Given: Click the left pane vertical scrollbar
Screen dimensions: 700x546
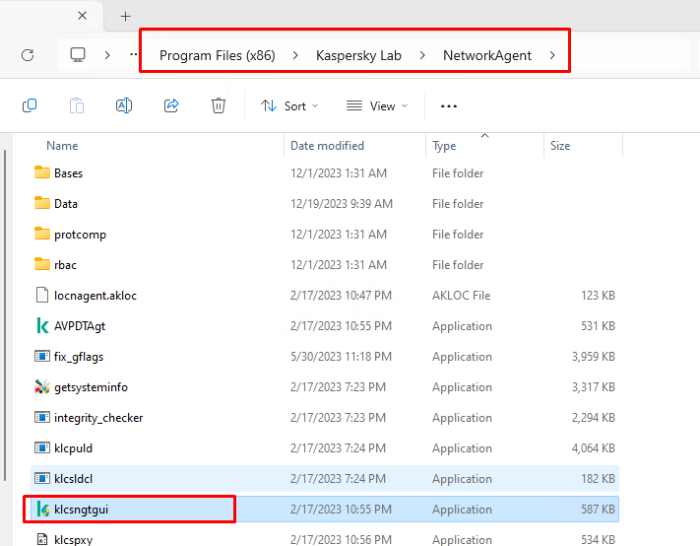Looking at the screenshot, I should click(5, 315).
